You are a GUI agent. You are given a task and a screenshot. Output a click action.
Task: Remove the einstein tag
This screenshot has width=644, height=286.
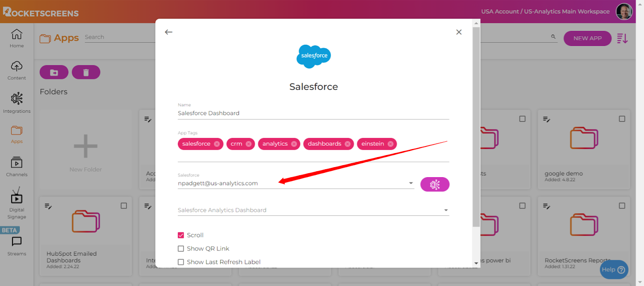(390, 144)
